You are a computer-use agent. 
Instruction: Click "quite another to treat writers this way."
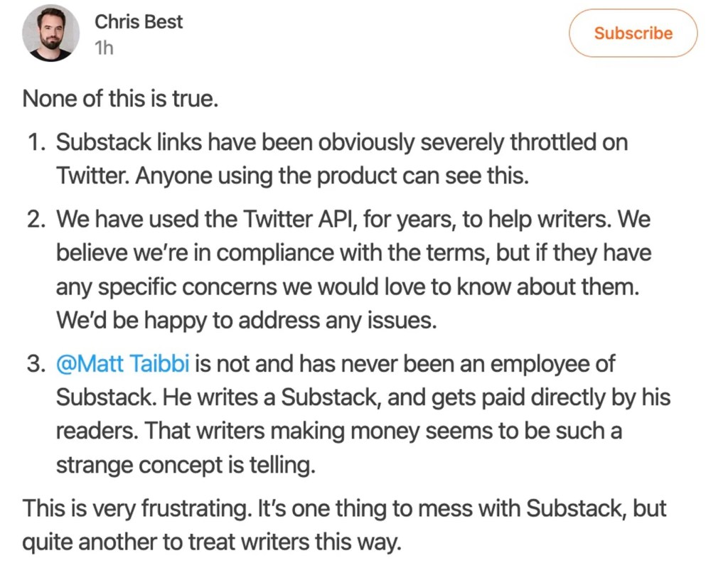[212, 542]
